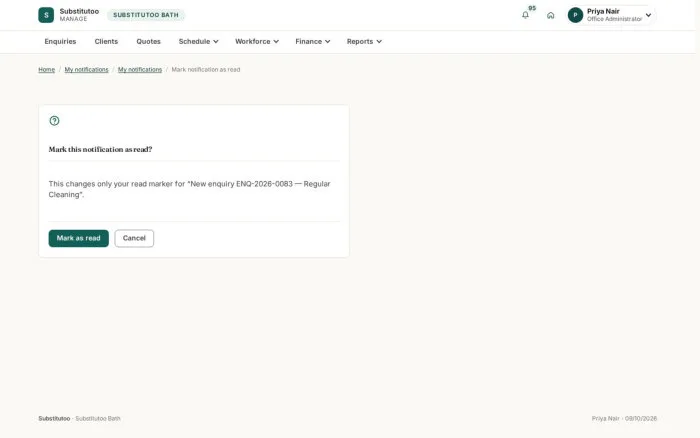This screenshot has width=700, height=438.
Task: Expand the user account menu chevron
Action: tap(648, 15)
